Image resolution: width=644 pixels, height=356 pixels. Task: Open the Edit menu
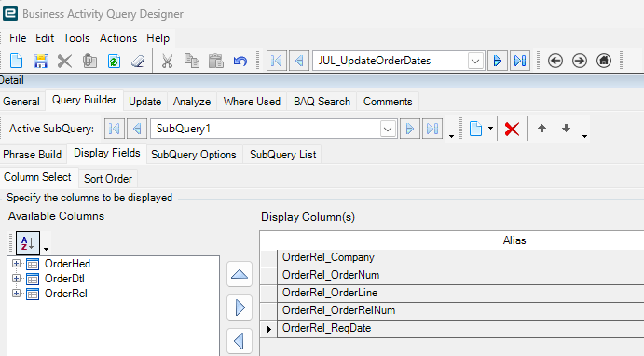click(x=45, y=38)
